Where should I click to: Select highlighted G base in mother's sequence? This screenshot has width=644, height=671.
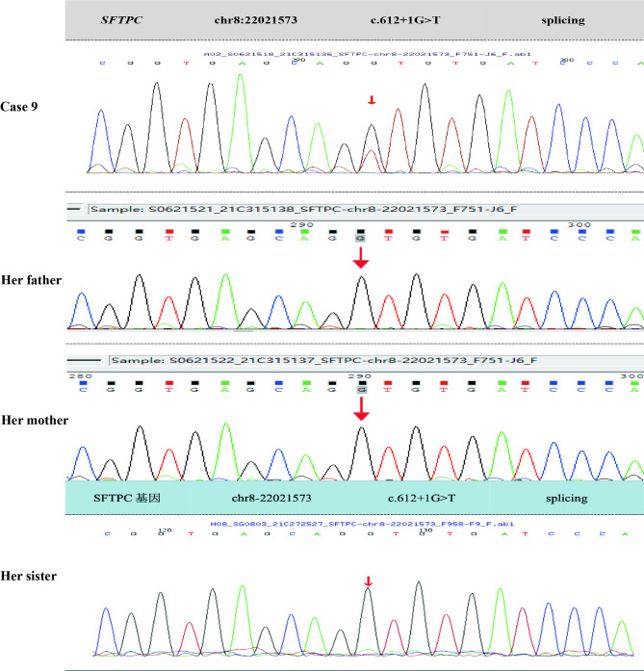[x=360, y=385]
